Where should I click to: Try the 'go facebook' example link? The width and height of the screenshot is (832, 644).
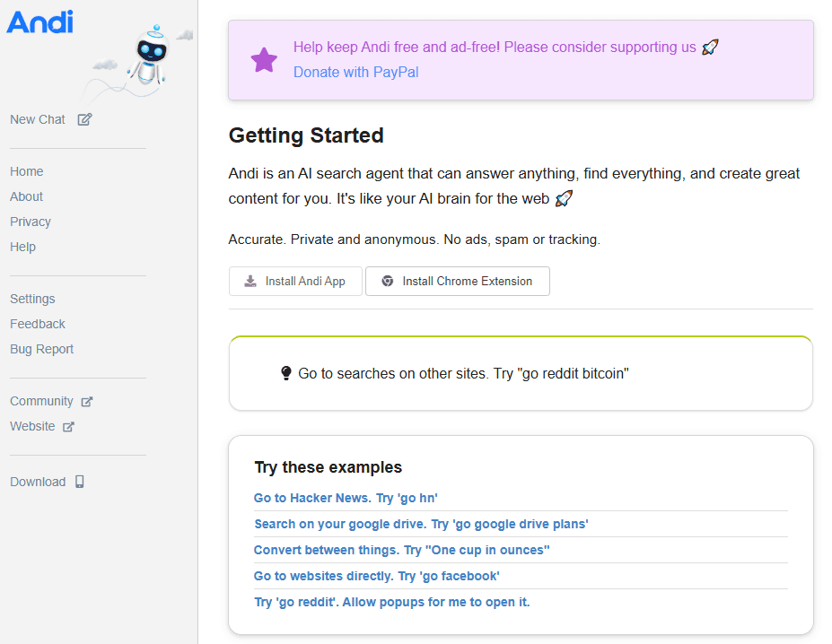click(376, 576)
